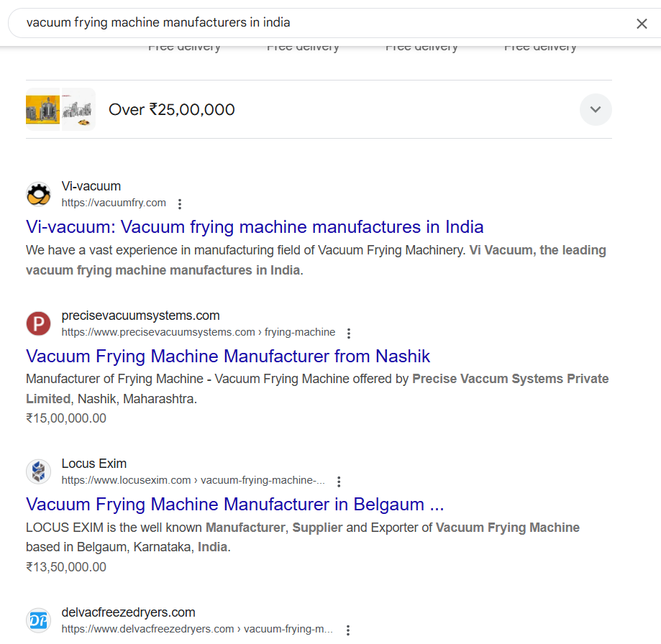Open more options for Locus Exim result

click(339, 482)
